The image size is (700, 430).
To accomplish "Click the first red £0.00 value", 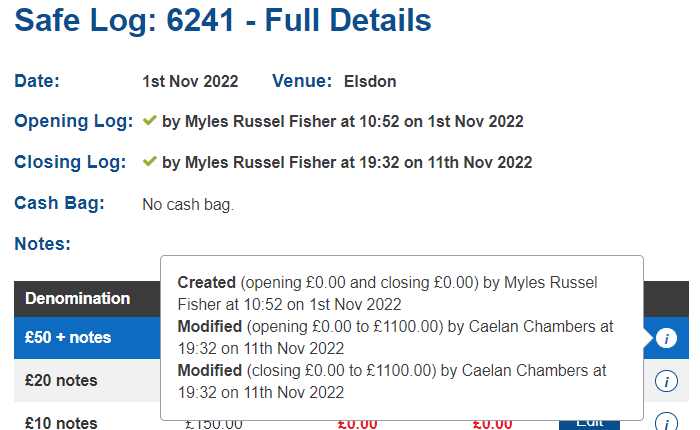I will pyautogui.click(x=357, y=423).
